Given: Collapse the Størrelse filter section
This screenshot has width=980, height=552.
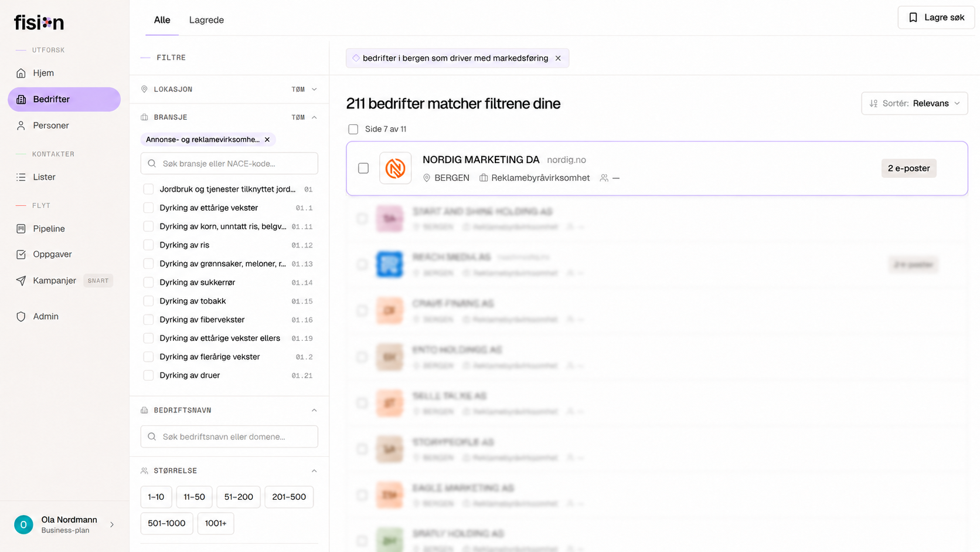Looking at the screenshot, I should 314,471.
